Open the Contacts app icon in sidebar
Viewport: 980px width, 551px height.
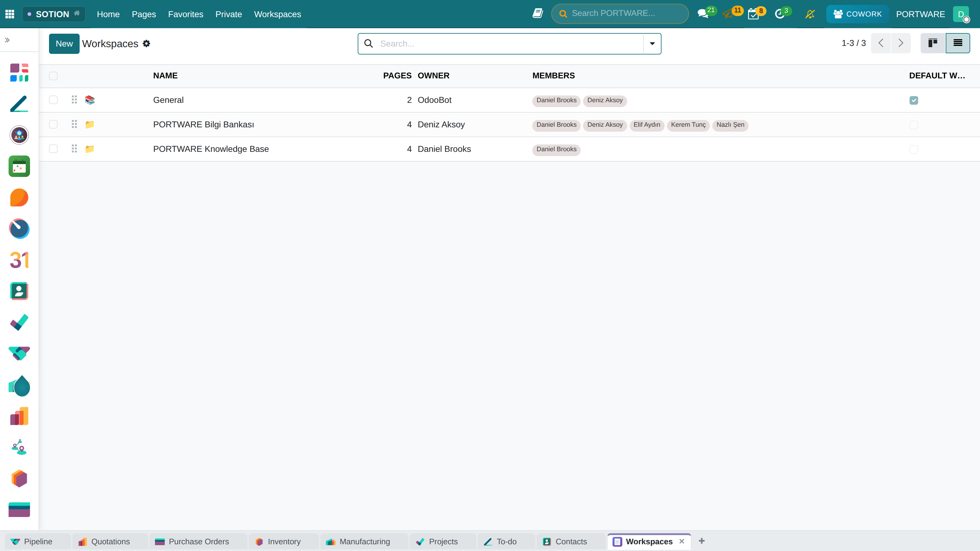pos(19,291)
